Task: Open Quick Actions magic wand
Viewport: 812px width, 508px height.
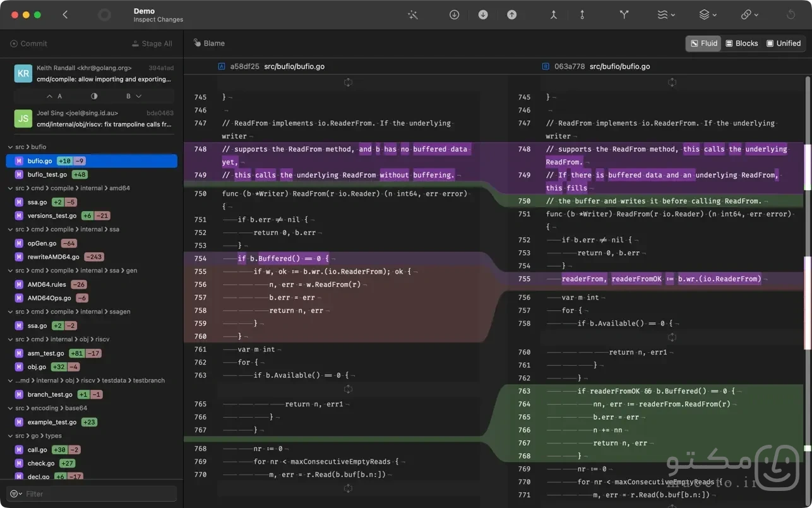Action: (413, 15)
